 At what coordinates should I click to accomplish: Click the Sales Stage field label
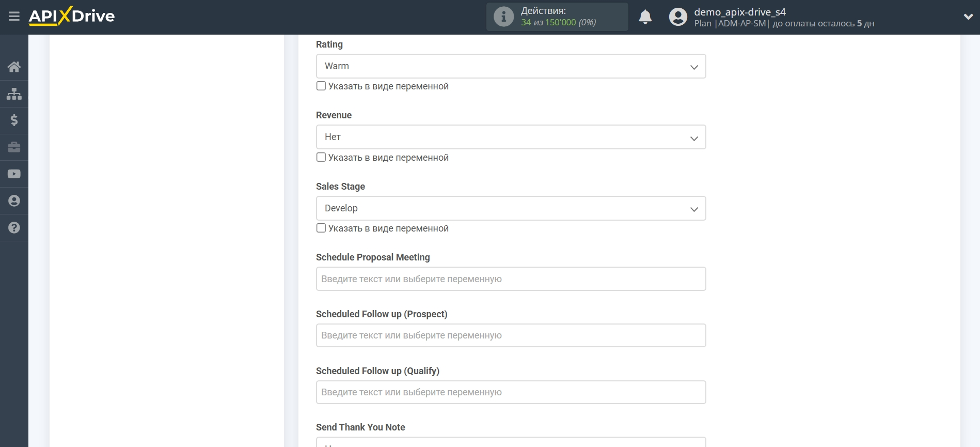pyautogui.click(x=340, y=187)
